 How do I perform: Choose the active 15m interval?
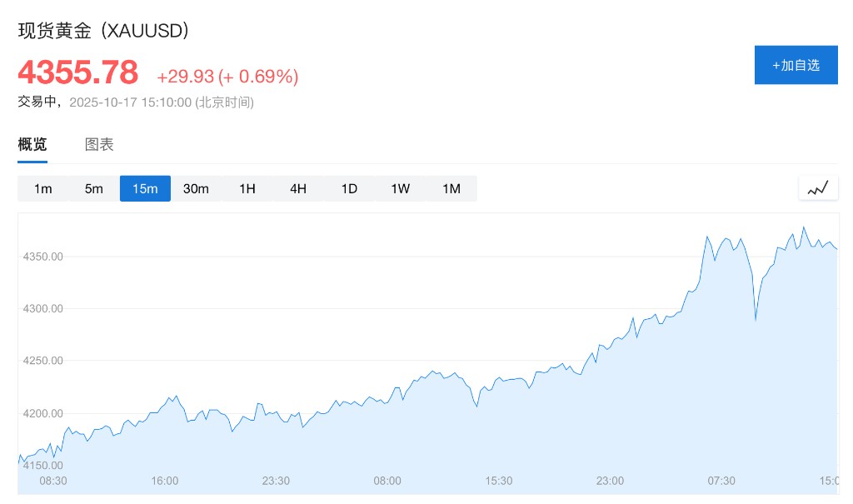pyautogui.click(x=145, y=188)
